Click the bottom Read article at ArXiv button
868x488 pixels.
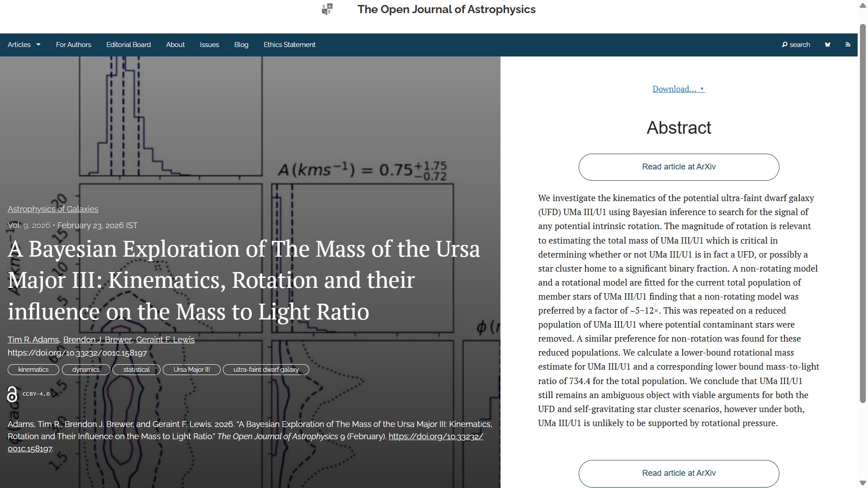tap(679, 473)
